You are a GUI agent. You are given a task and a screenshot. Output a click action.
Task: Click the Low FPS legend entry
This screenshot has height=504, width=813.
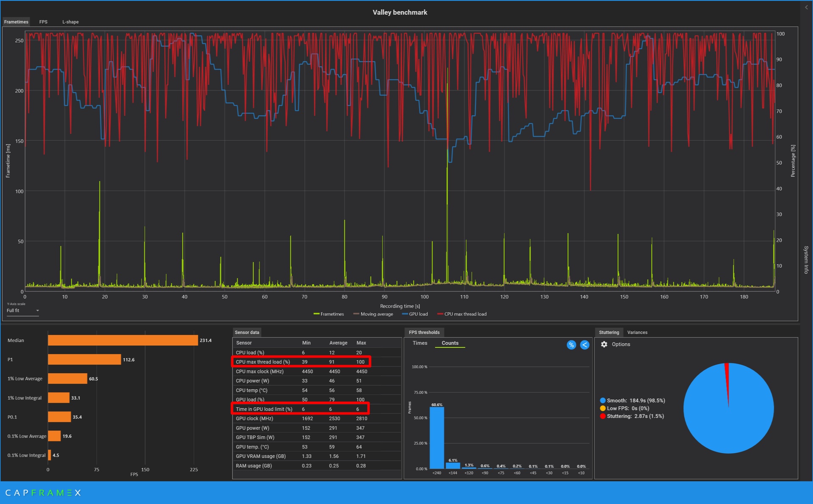(x=624, y=408)
